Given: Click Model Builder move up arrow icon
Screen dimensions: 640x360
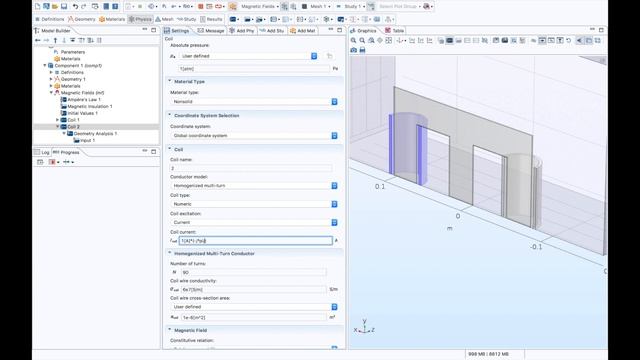Looking at the screenshot, I should click(x=56, y=40).
